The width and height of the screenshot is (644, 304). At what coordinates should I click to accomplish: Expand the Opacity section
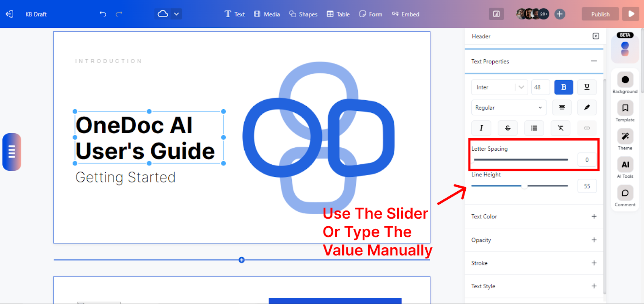click(x=594, y=240)
